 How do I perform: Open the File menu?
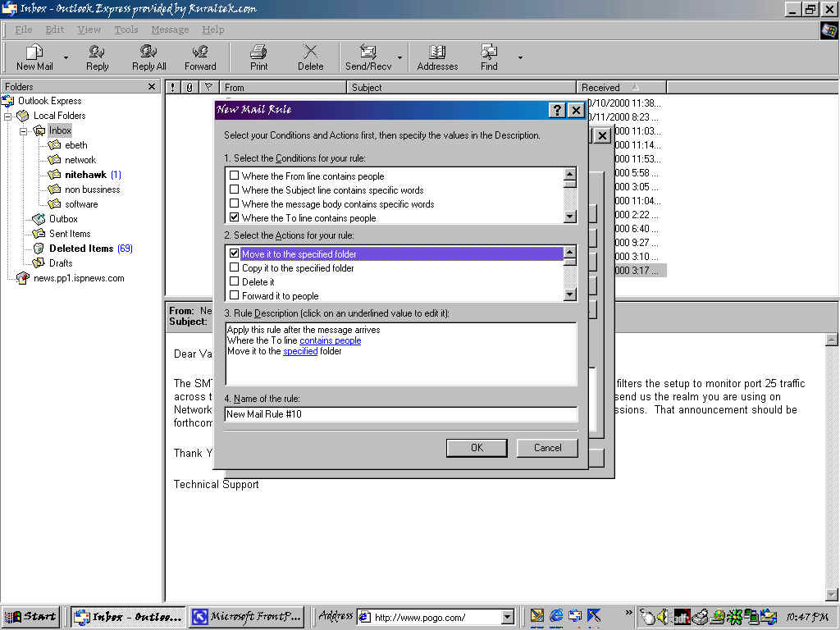(23, 30)
